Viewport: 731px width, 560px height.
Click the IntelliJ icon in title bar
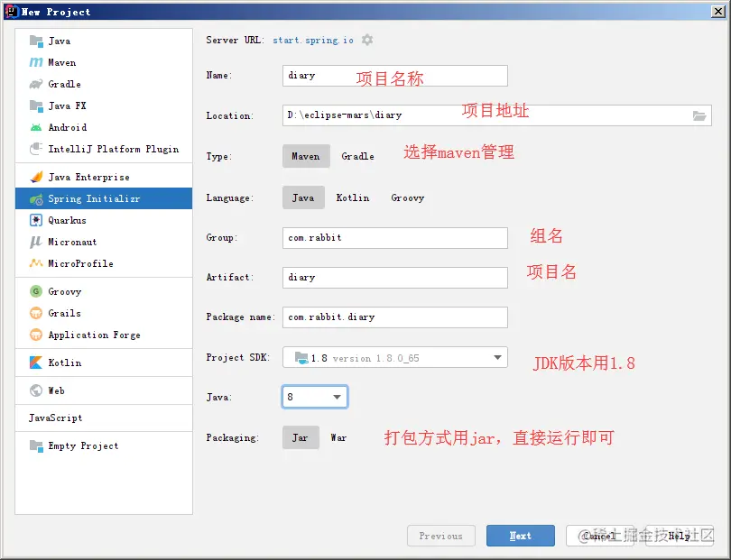pos(12,11)
